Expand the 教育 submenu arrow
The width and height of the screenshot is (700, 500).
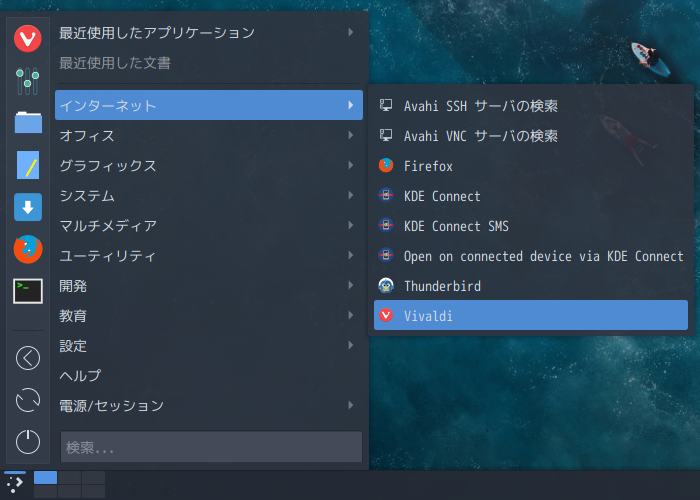(x=351, y=315)
